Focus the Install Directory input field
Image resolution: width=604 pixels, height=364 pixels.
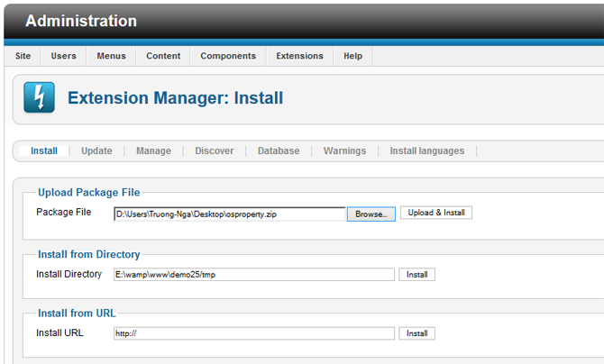tap(254, 275)
